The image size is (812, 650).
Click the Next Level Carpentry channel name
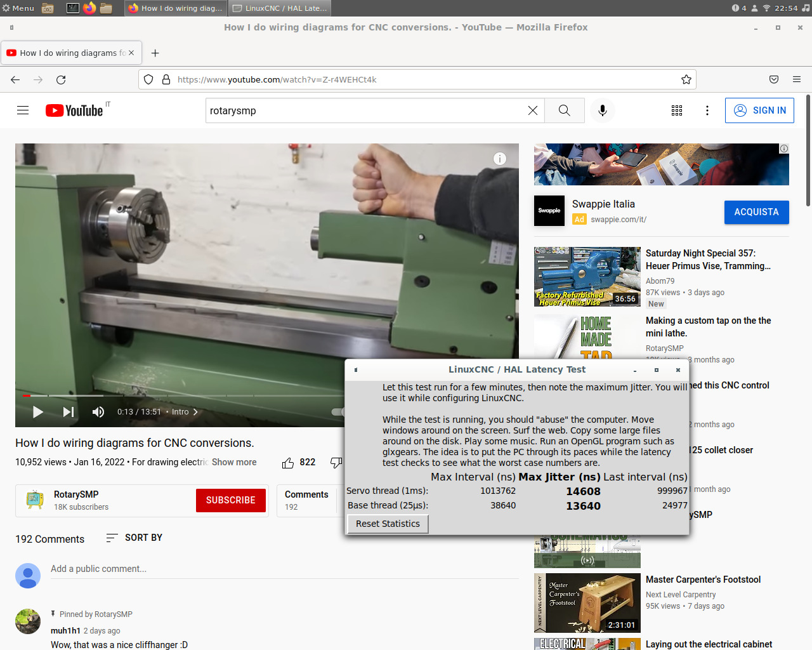tap(681, 595)
